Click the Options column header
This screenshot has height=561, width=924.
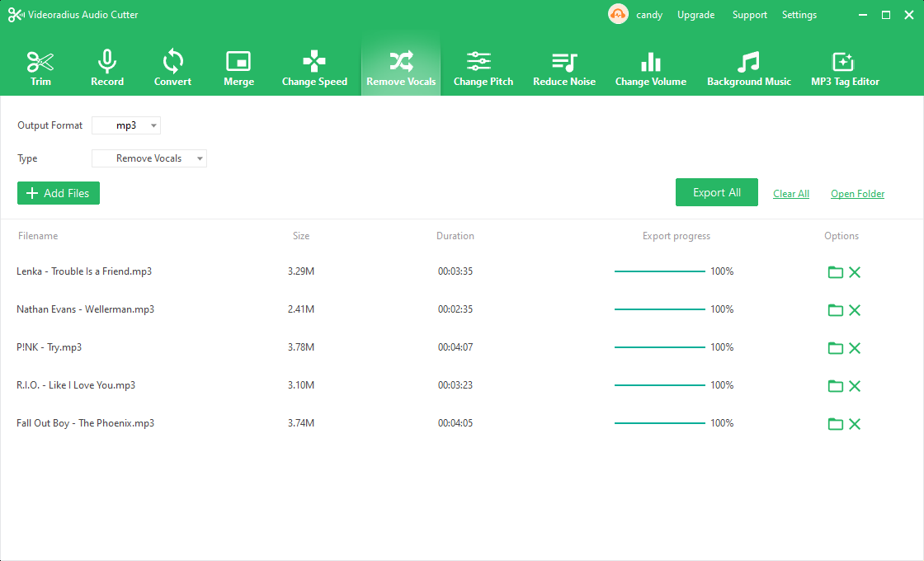coord(841,236)
